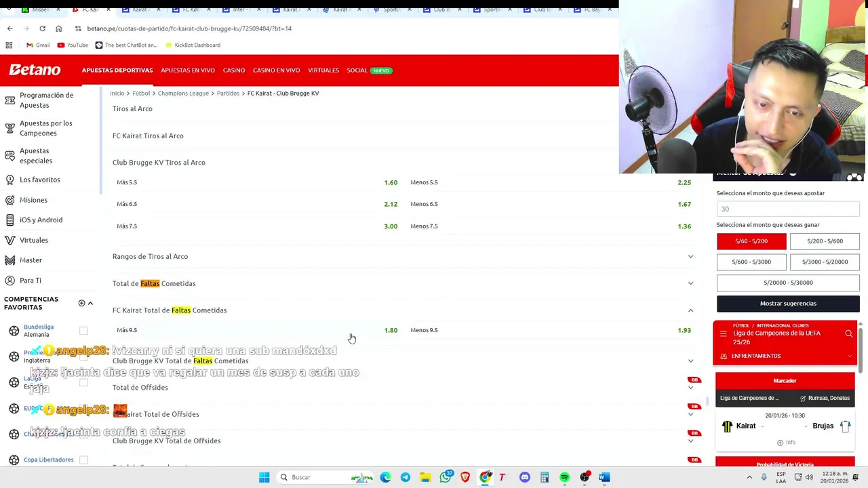Open Master keyboard icon in sidebar
Viewport: 868px width, 488px height.
pos(9,260)
